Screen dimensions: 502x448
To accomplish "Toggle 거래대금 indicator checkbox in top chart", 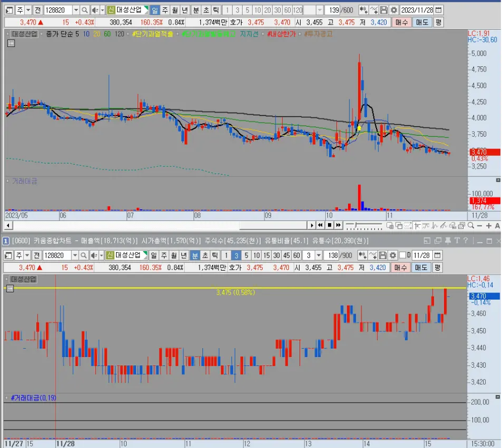I will 8,181.
